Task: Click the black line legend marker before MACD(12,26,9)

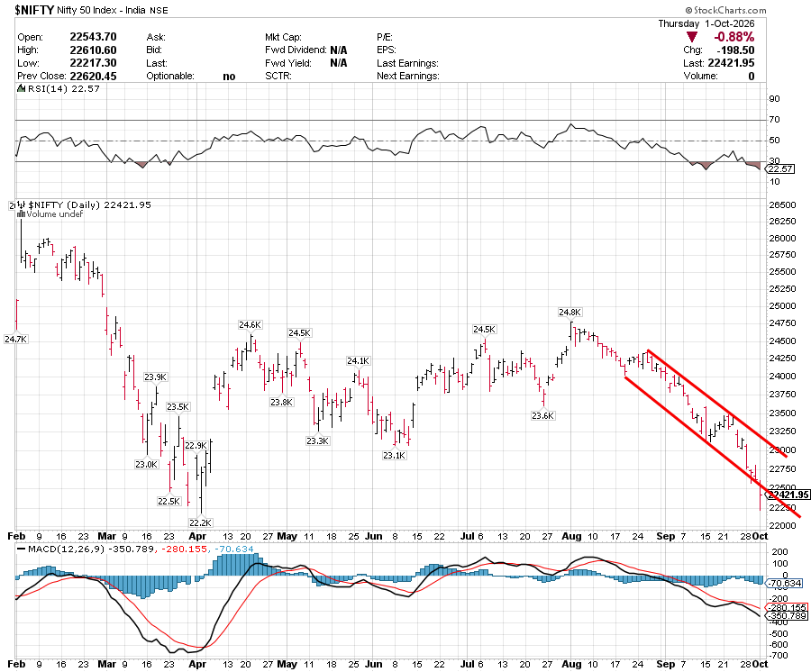Action: tap(22, 549)
